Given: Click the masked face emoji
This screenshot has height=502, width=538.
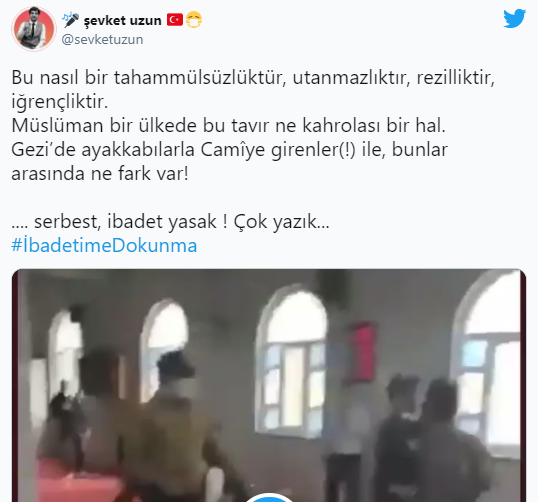Looking at the screenshot, I should [194, 20].
